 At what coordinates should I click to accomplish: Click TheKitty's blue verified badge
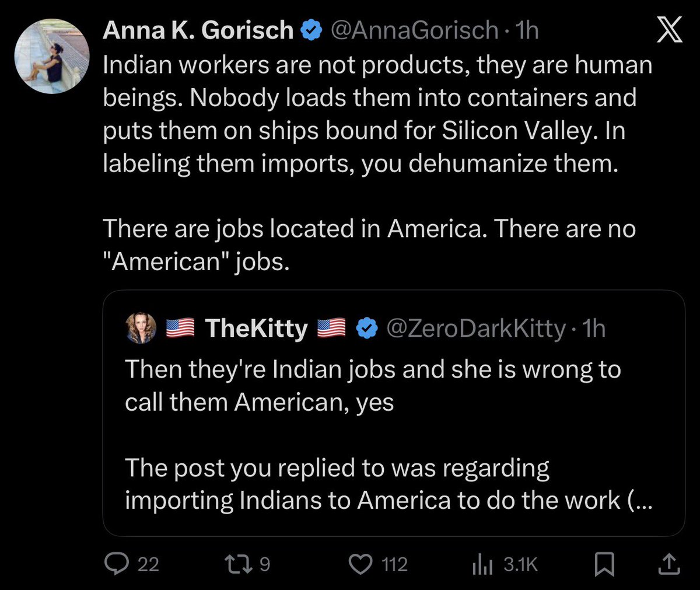366,329
